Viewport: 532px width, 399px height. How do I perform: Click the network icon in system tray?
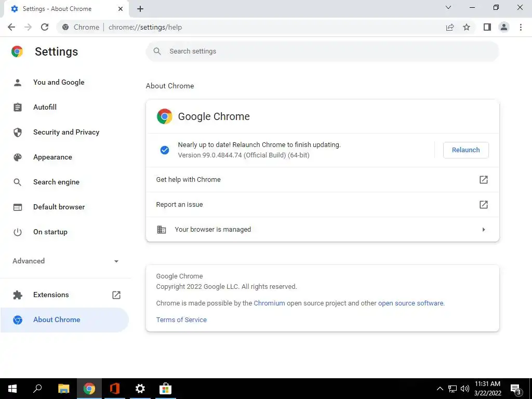click(453, 389)
